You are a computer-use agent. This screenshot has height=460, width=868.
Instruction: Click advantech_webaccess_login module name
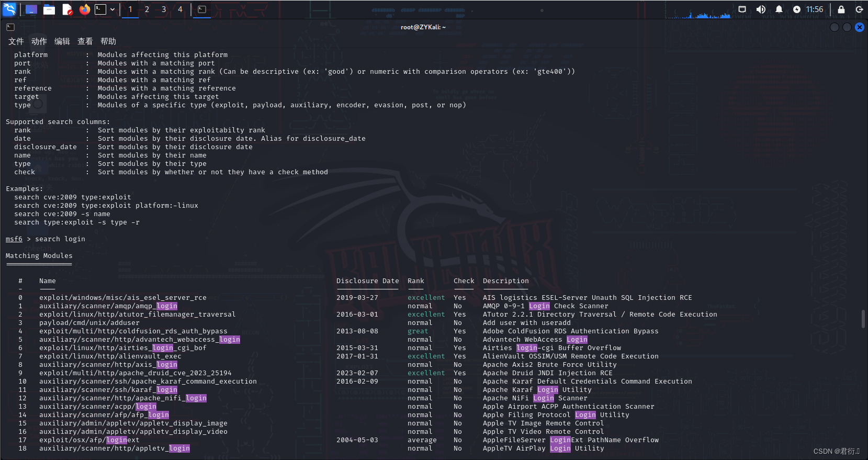pyautogui.click(x=140, y=340)
